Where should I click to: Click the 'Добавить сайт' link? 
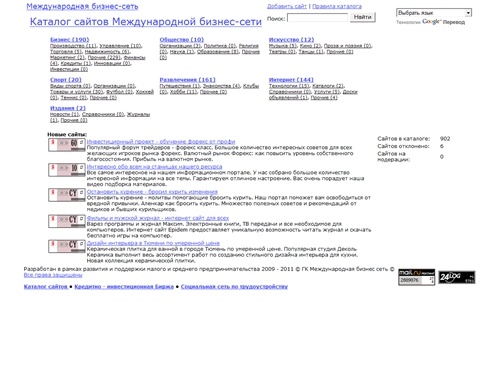click(287, 6)
